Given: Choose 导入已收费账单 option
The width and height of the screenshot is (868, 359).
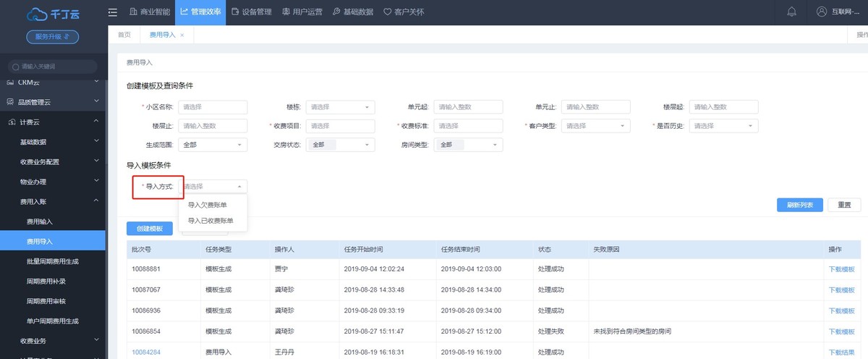Looking at the screenshot, I should pyautogui.click(x=213, y=221).
